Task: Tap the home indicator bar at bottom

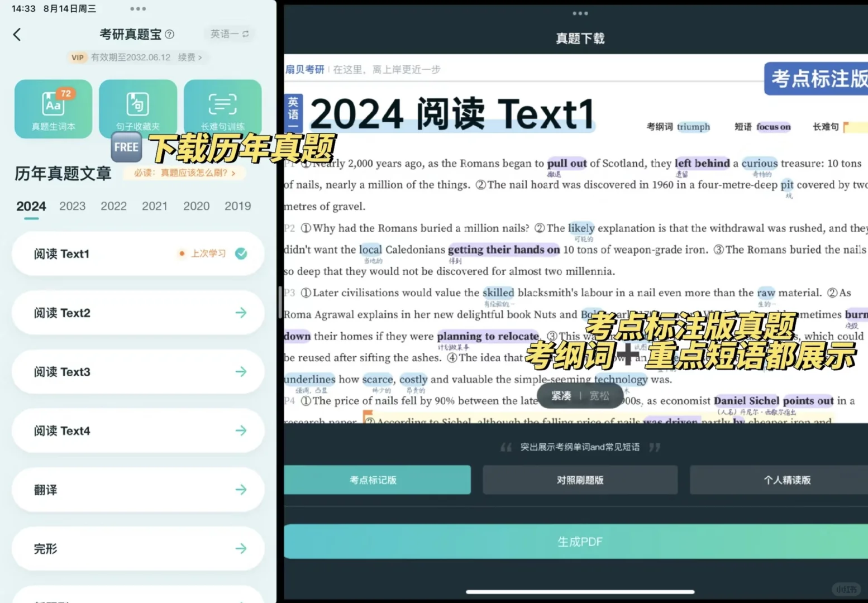Action: (580, 591)
